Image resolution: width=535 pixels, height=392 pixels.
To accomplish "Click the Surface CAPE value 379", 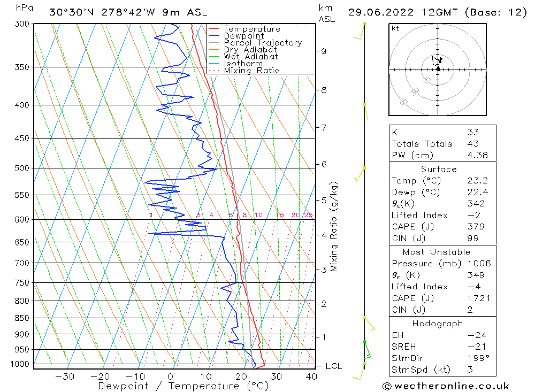I will pyautogui.click(x=476, y=227).
